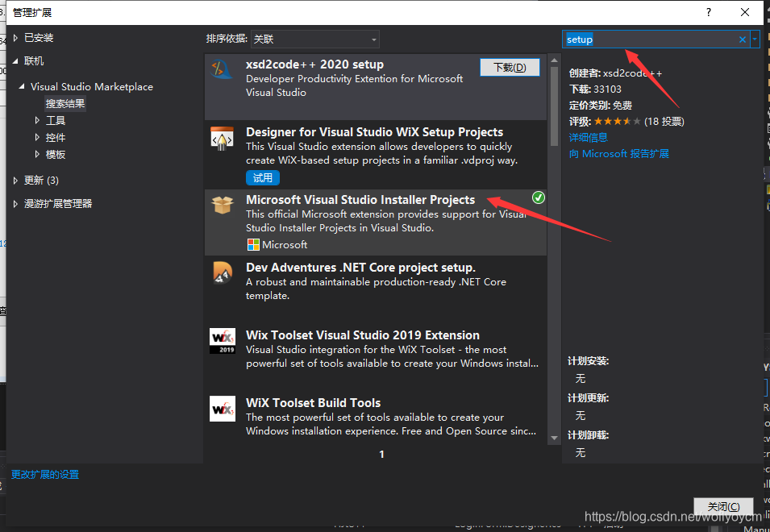Click the 计划更新 label
Viewport: 770px width, 532px height.
point(589,398)
